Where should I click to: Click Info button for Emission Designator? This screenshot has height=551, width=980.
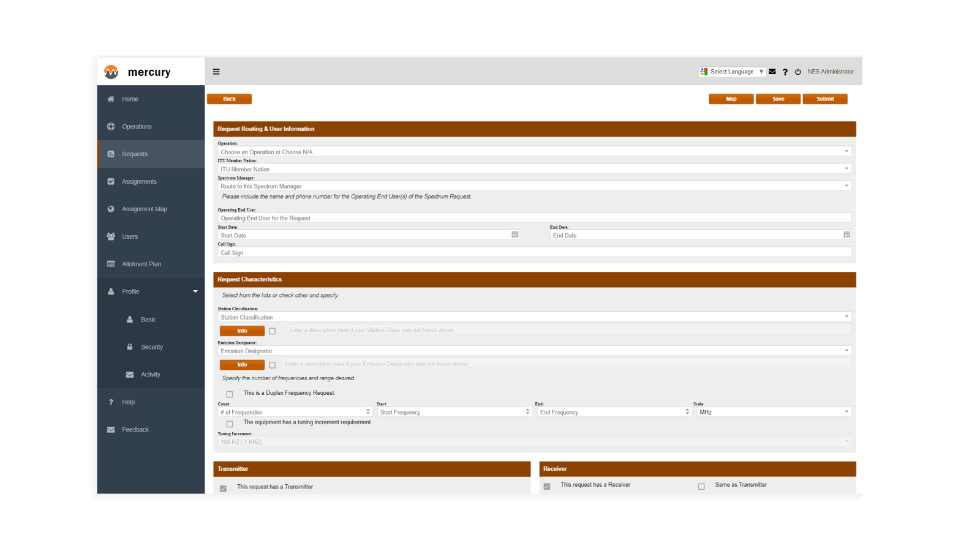[x=242, y=364]
